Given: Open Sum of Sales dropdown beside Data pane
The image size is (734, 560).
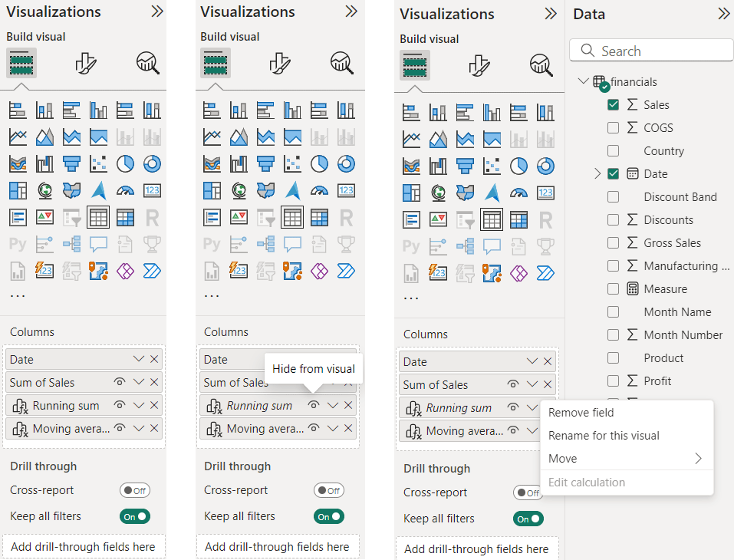Looking at the screenshot, I should tap(532, 384).
